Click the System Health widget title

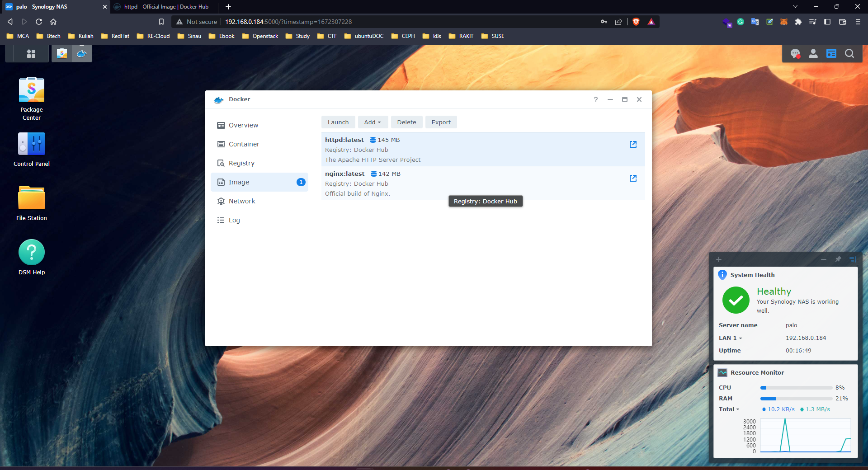(752, 275)
